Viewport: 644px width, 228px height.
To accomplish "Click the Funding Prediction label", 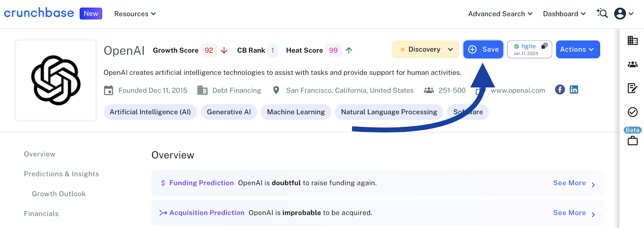I will click(x=201, y=183).
